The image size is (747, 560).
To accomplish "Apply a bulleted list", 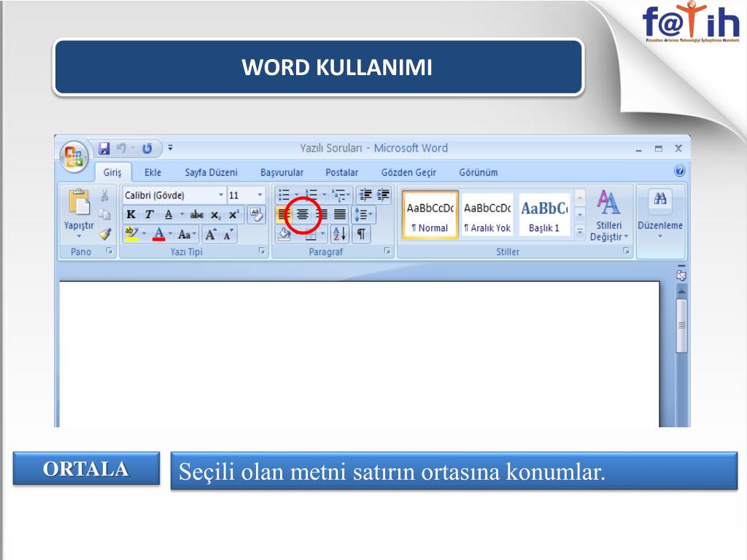I will point(285,195).
